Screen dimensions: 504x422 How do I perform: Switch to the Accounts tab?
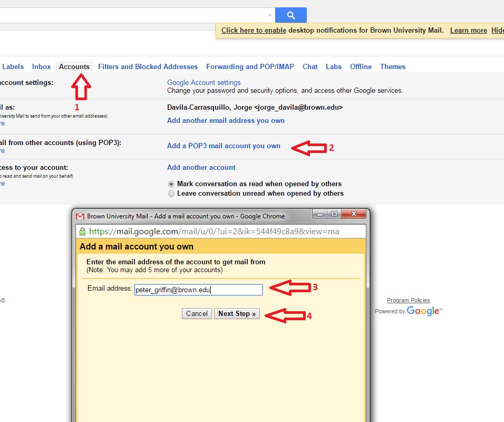[x=74, y=66]
